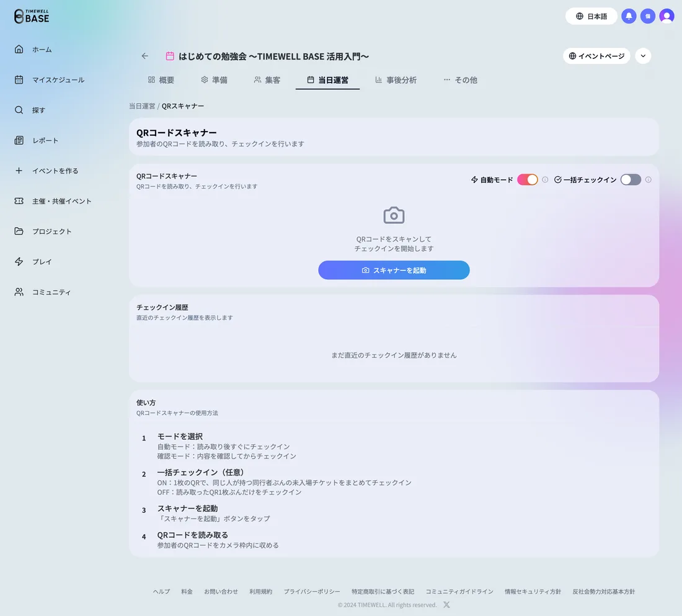Image resolution: width=682 pixels, height=616 pixels.
Task: Show info for 自動モード
Action: click(x=545, y=179)
